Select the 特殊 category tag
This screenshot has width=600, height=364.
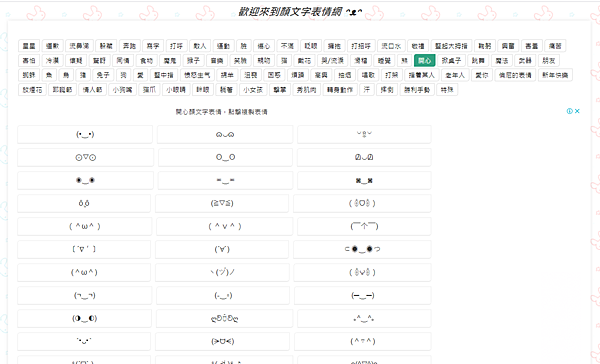447,90
